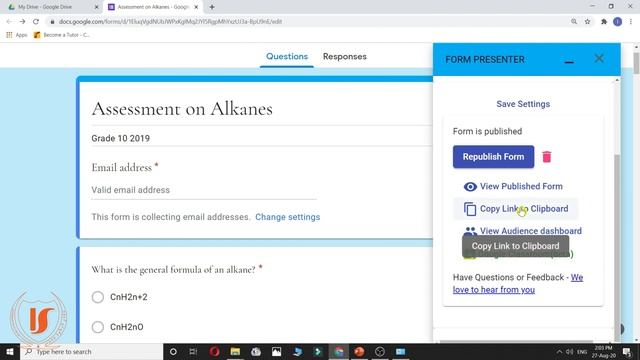
Task: Click the Form is published status text
Action: click(487, 131)
